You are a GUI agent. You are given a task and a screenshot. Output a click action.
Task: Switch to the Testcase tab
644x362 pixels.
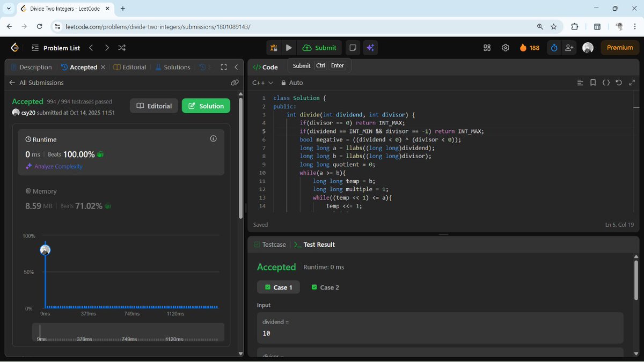tap(270, 245)
